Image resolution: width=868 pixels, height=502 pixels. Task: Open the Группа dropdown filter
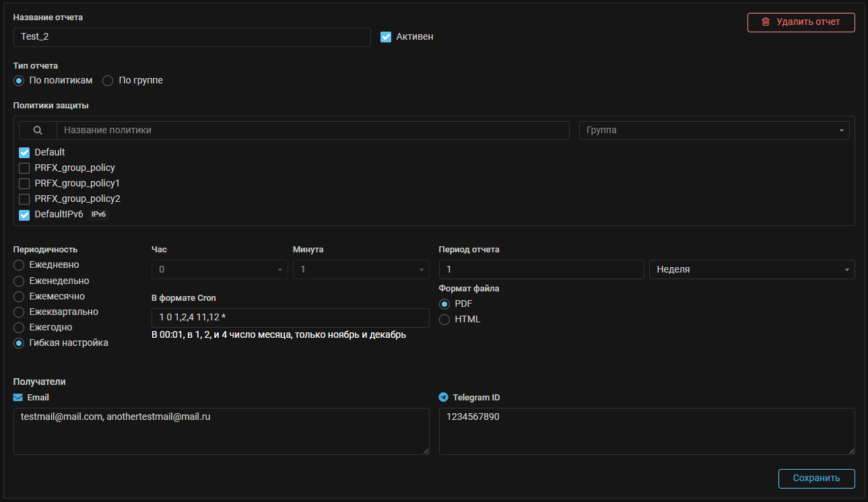click(x=714, y=131)
